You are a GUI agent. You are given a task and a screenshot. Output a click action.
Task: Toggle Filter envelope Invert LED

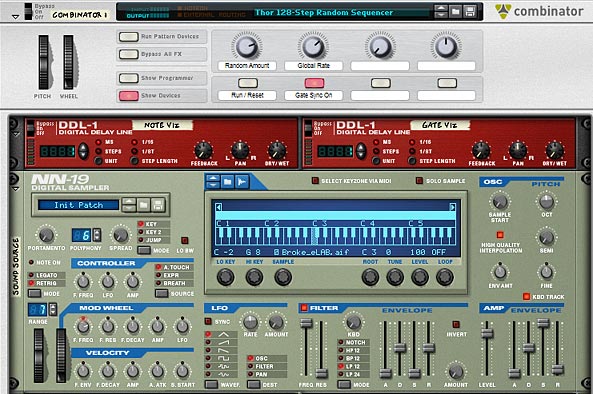click(x=456, y=324)
